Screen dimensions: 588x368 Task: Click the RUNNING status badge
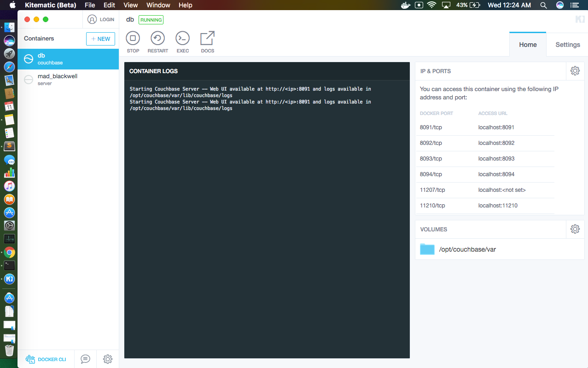pos(151,20)
